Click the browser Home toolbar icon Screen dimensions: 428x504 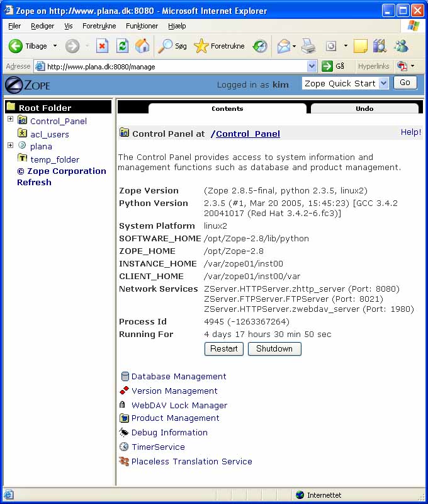[143, 46]
